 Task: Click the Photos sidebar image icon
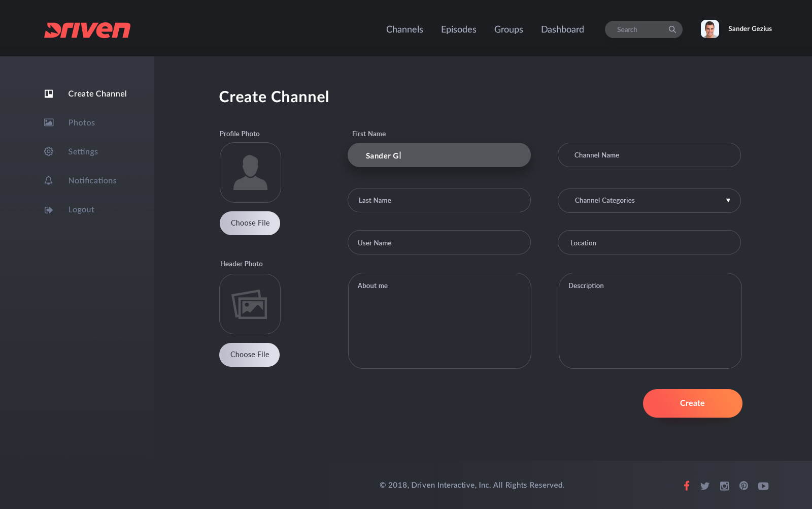49,122
